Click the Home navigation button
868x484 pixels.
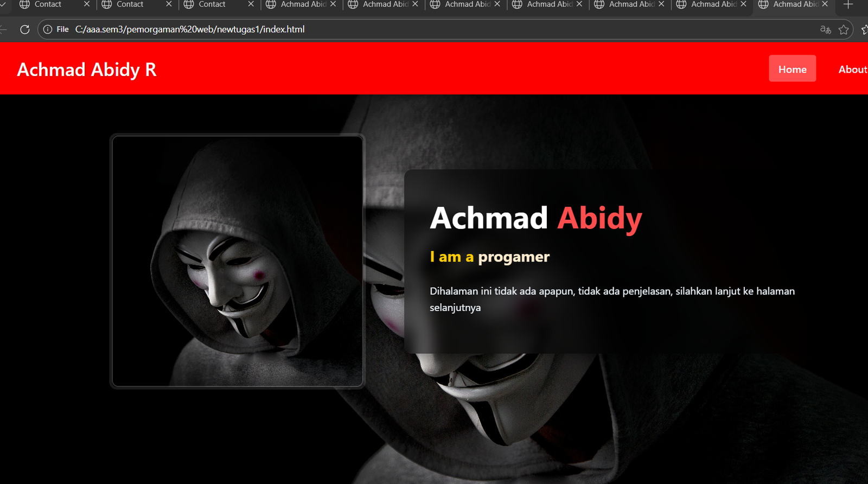click(x=792, y=69)
